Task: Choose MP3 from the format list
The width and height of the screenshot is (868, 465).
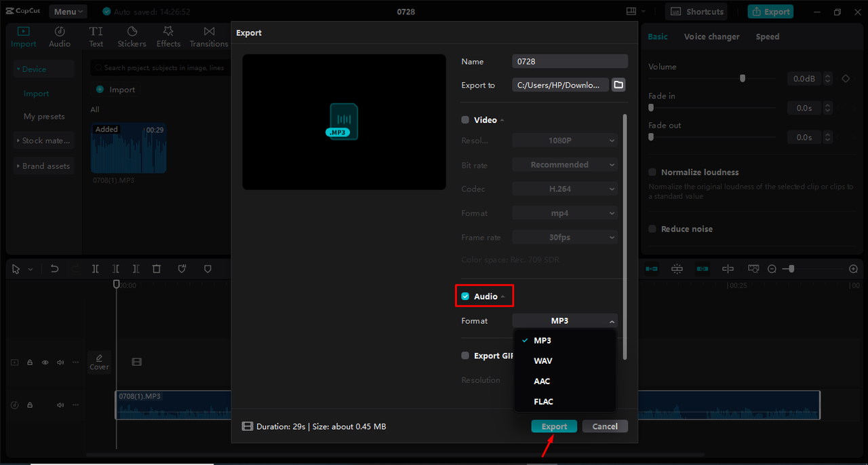Action: pos(566,340)
